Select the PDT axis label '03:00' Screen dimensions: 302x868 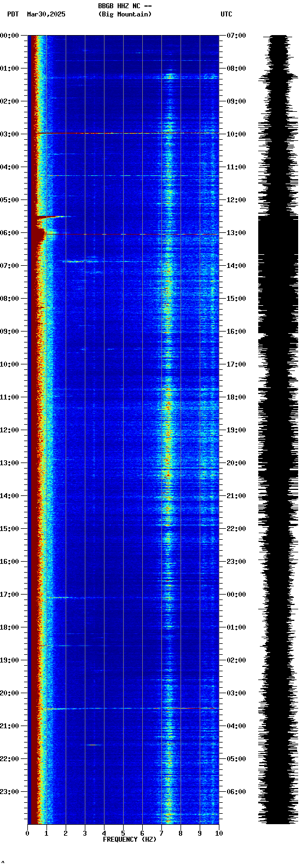coord(9,134)
